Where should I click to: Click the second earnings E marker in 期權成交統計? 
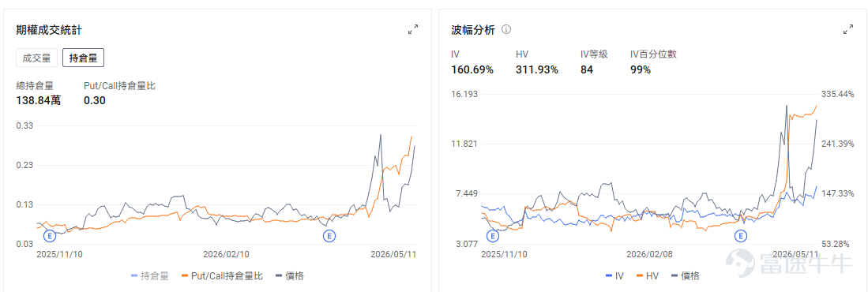click(x=329, y=236)
